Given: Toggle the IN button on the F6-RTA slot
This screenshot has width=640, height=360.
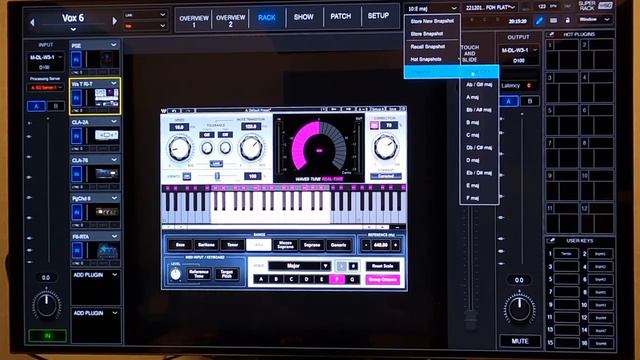Looking at the screenshot, I should (77, 250).
